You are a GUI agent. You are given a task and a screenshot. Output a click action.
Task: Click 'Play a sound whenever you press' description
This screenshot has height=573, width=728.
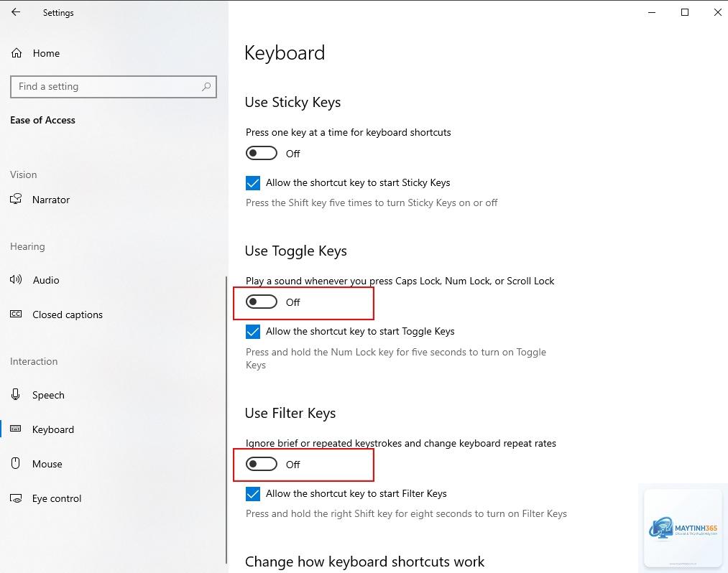point(400,281)
